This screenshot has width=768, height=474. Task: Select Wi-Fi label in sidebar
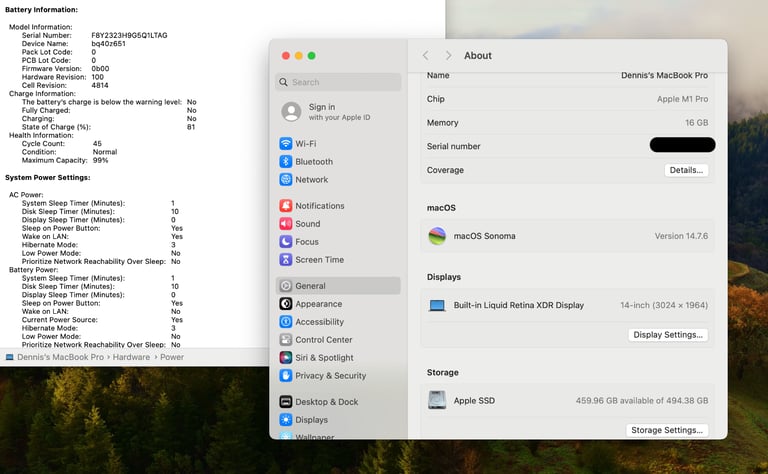(x=306, y=143)
